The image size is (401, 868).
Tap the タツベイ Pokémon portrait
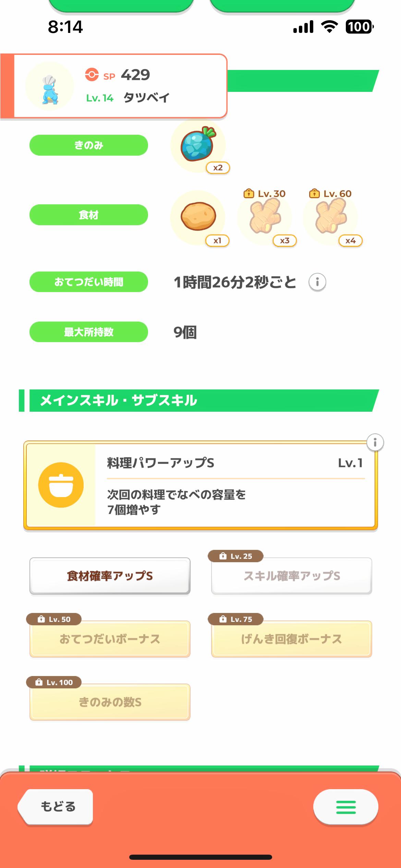pyautogui.click(x=50, y=86)
